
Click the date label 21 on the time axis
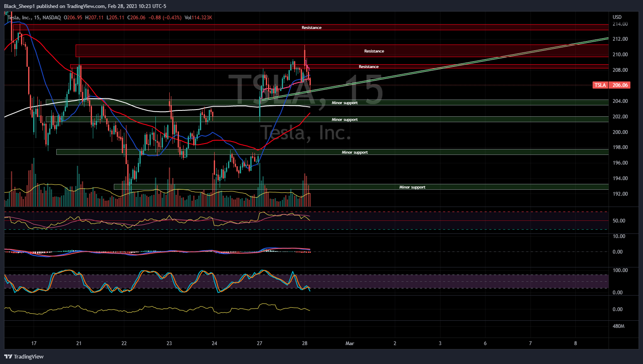[x=79, y=343]
